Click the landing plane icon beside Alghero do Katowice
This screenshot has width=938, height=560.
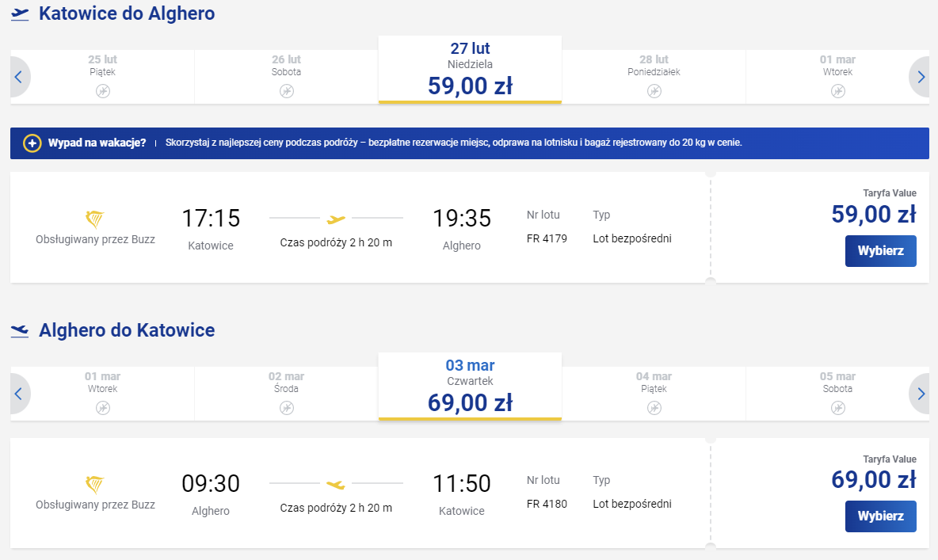pyautogui.click(x=20, y=330)
